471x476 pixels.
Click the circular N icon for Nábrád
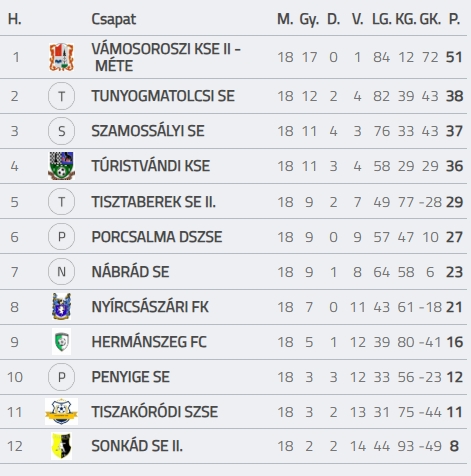(61, 272)
